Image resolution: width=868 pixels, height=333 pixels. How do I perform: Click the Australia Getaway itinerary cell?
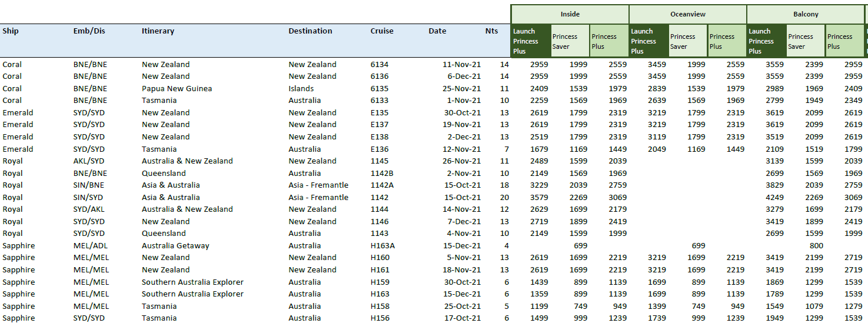pos(175,246)
